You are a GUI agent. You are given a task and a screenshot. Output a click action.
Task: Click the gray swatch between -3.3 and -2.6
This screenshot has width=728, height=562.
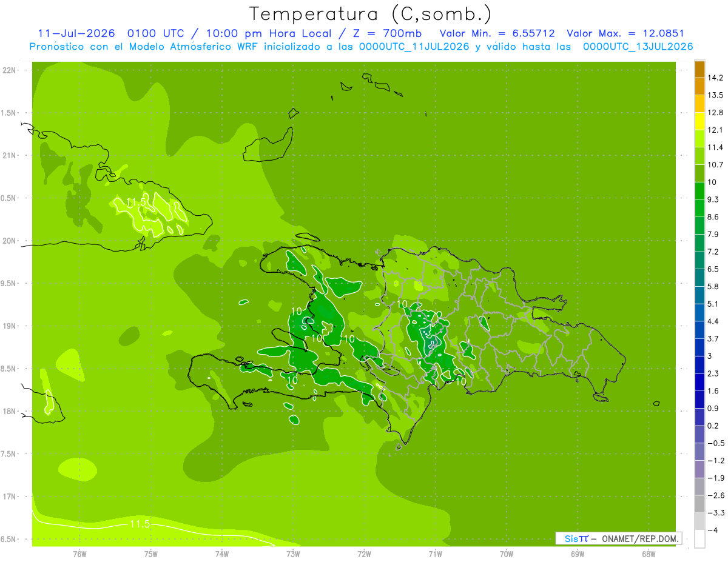pyautogui.click(x=699, y=504)
